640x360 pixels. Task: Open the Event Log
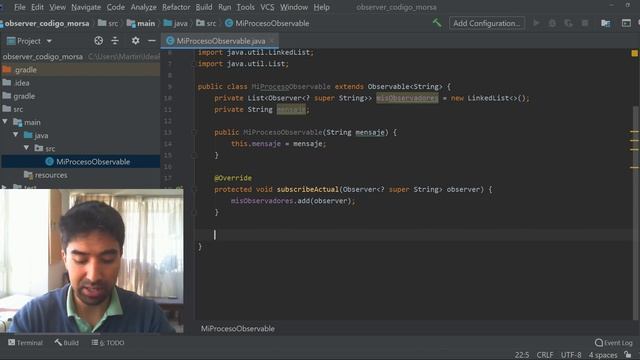(x=613, y=342)
